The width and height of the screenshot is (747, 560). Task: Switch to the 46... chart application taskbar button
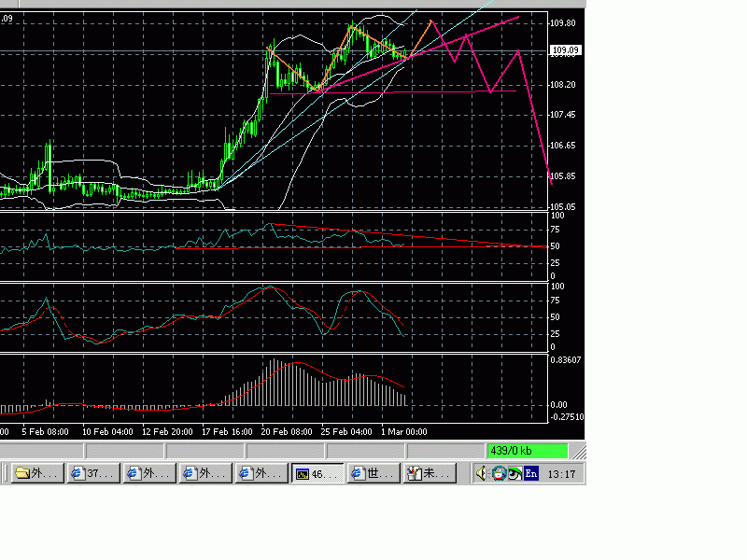[x=317, y=473]
